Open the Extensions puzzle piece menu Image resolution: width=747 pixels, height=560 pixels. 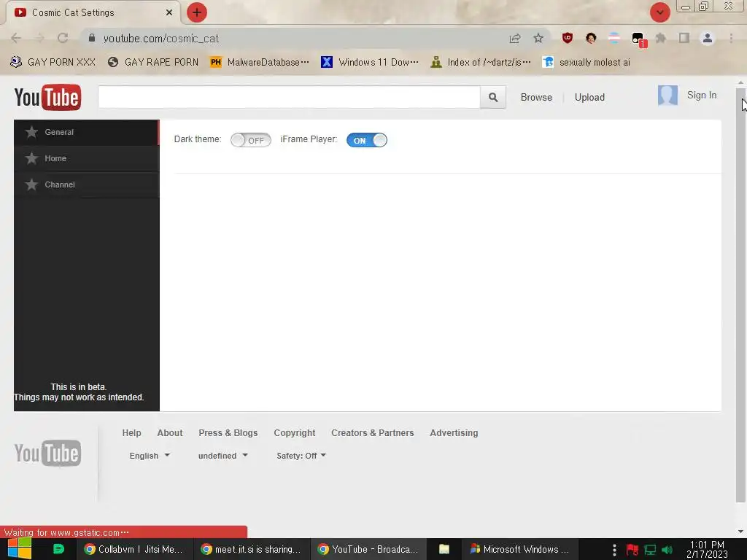point(661,38)
